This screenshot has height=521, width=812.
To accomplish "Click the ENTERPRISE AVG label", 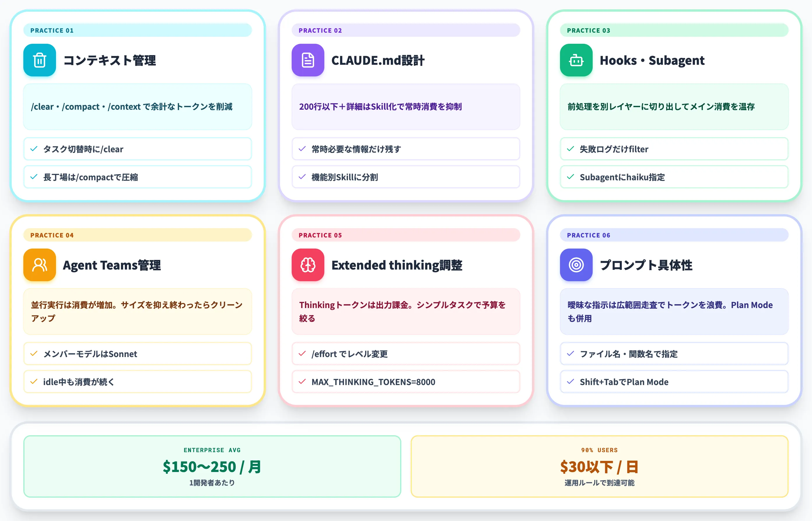I will click(x=212, y=450).
